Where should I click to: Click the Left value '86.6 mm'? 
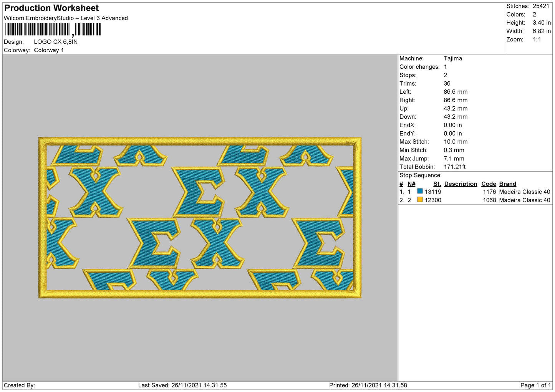456,92
